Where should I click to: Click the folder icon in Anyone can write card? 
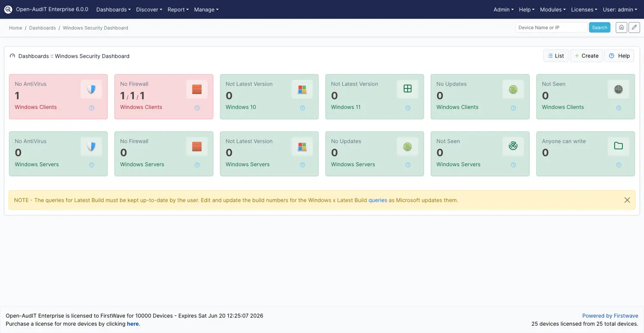point(619,146)
